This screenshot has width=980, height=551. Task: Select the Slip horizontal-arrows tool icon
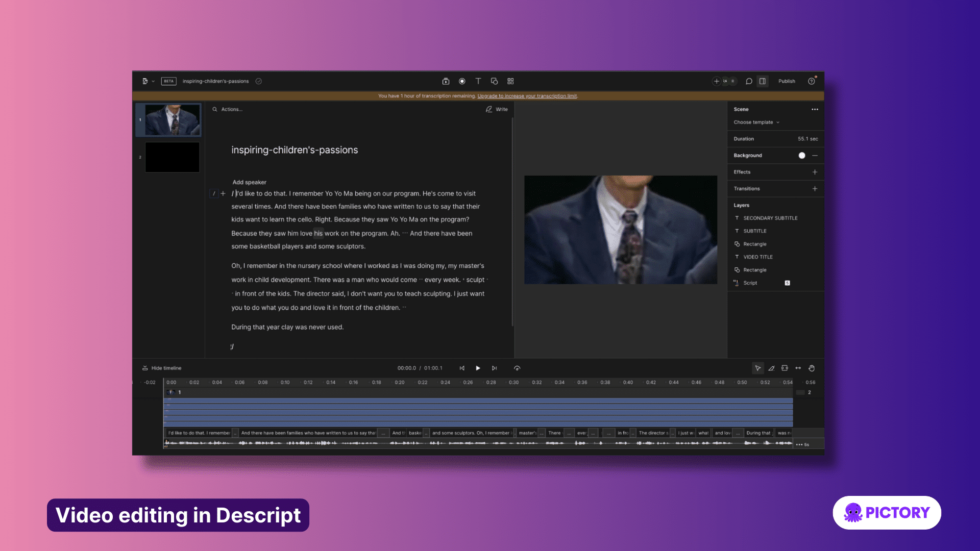point(798,368)
